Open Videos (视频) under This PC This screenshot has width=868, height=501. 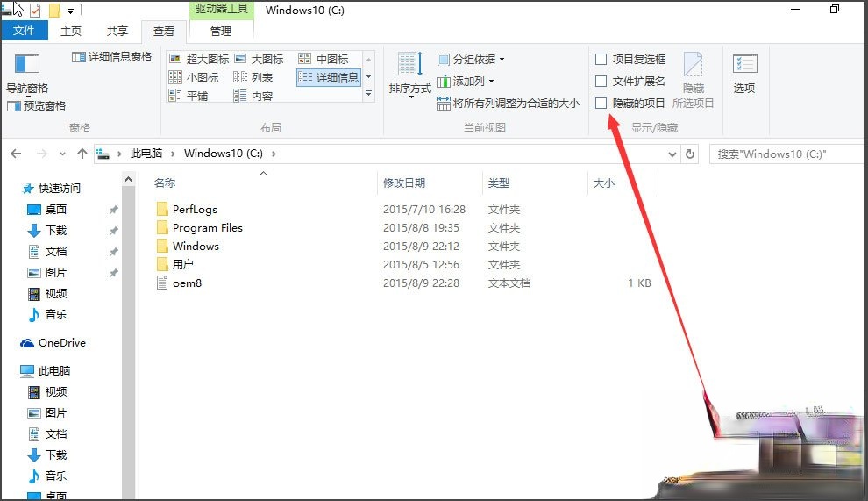pos(47,392)
